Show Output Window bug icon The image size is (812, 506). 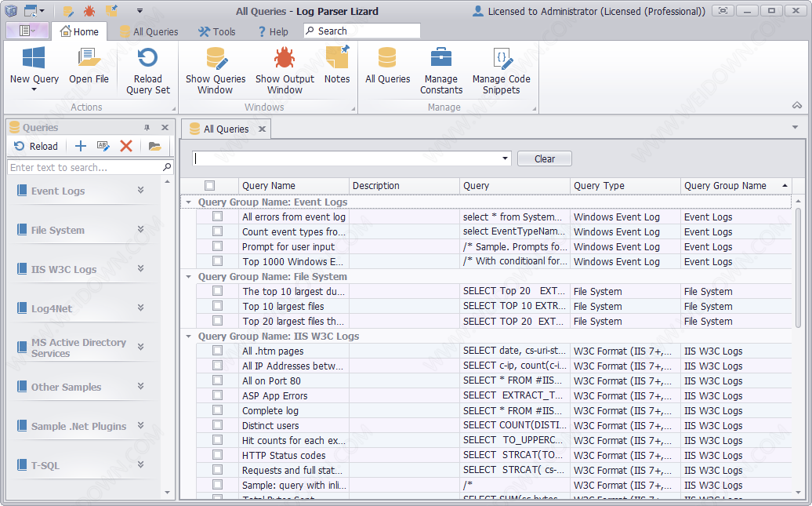click(285, 57)
